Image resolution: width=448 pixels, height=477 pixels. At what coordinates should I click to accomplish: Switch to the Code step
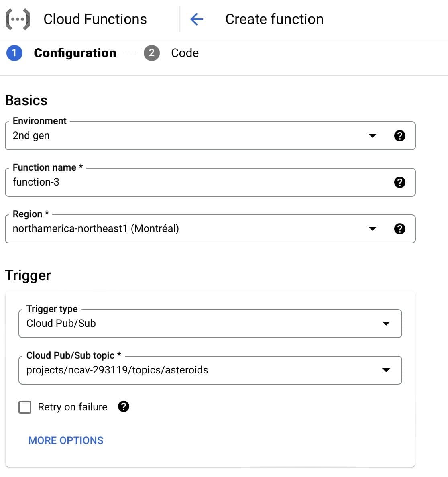pyautogui.click(x=185, y=53)
